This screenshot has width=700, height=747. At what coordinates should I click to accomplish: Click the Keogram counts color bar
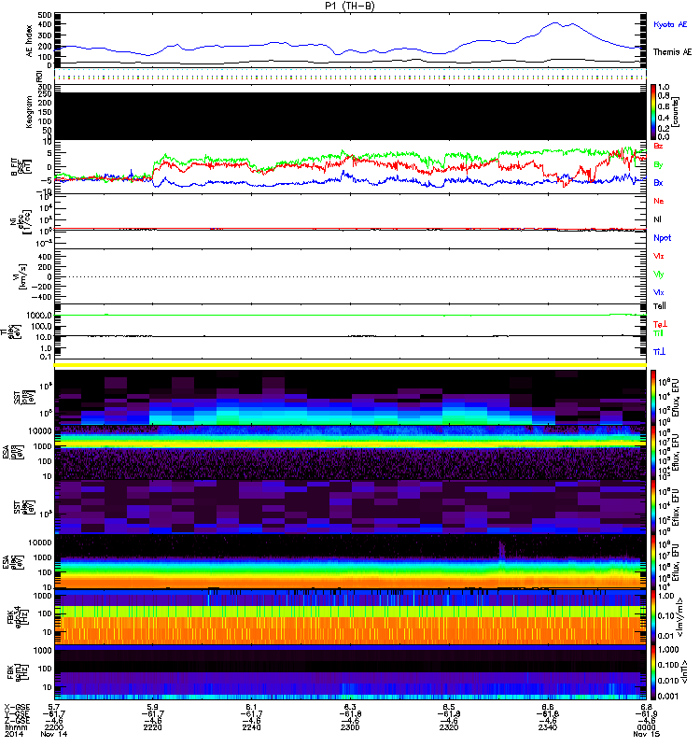tap(653, 112)
